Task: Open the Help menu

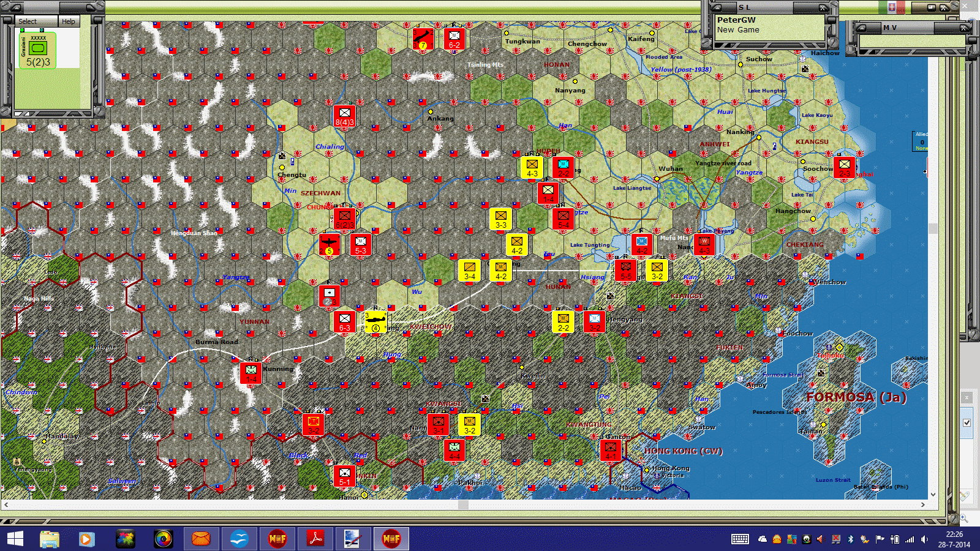Action: click(68, 21)
